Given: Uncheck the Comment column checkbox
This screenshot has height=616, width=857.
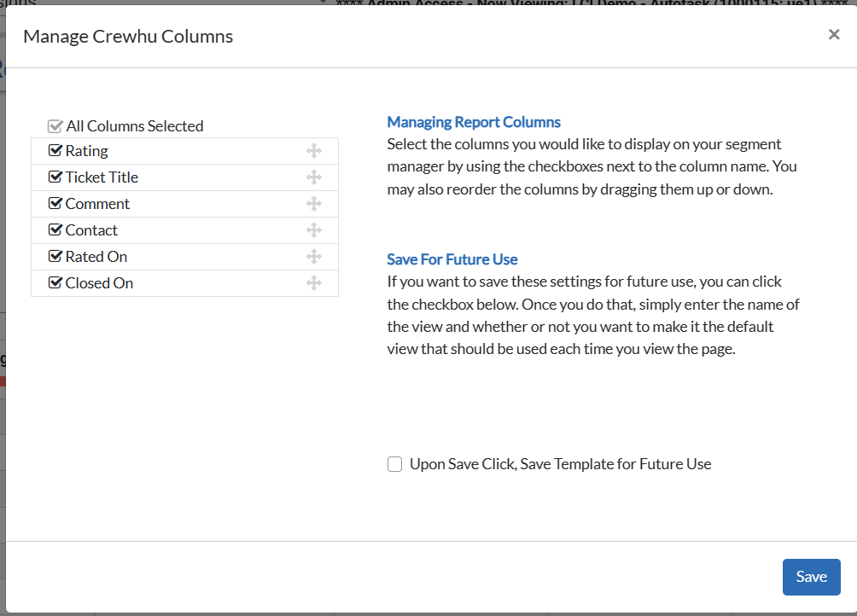Looking at the screenshot, I should (55, 203).
